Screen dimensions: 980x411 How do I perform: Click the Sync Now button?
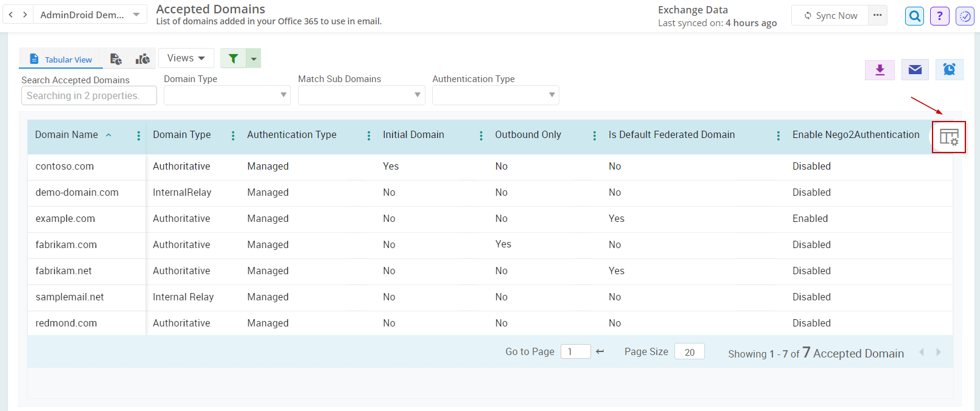click(x=830, y=16)
